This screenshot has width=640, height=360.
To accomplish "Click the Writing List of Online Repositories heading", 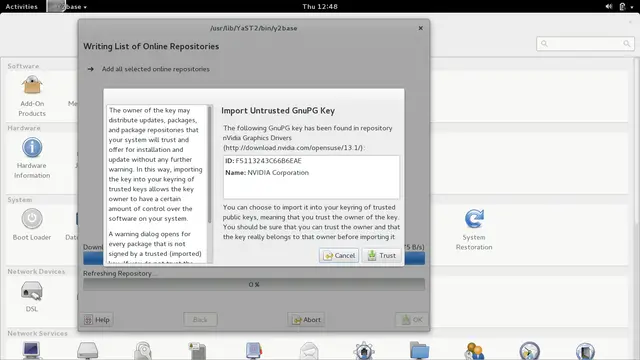I will click(x=151, y=47).
